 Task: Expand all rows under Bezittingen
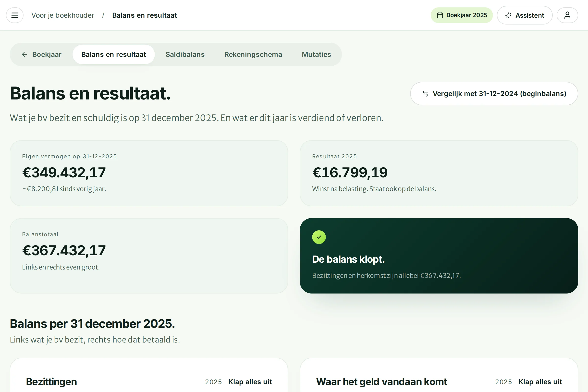point(250,382)
